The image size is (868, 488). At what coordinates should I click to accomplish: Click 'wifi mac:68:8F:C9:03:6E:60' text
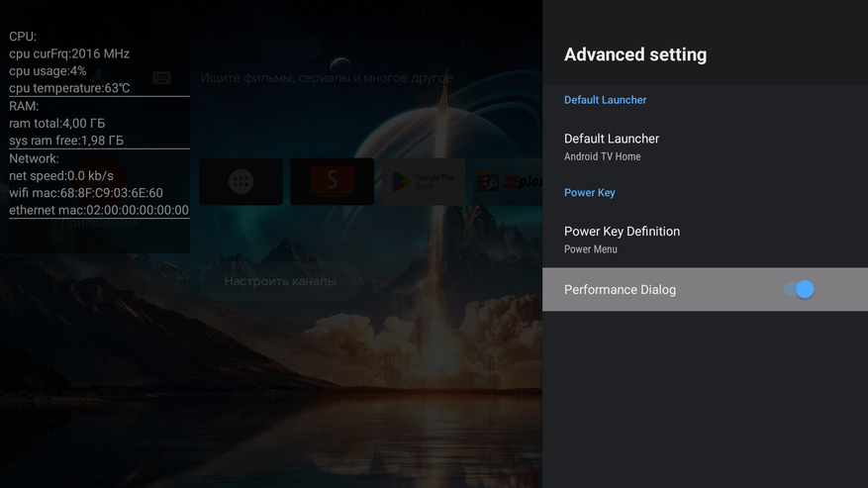[86, 193]
